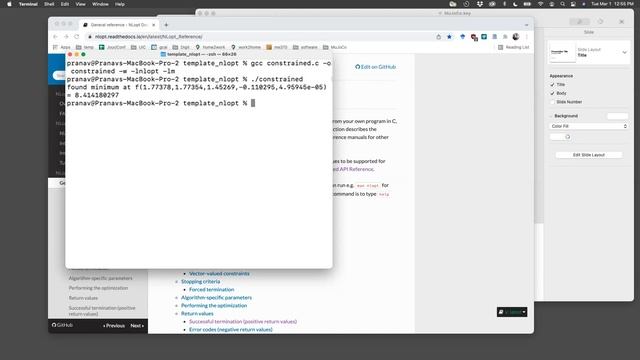Viewport: 640px width, 360px height.
Task: Bookmark this page with the star icon
Action: (x=449, y=37)
